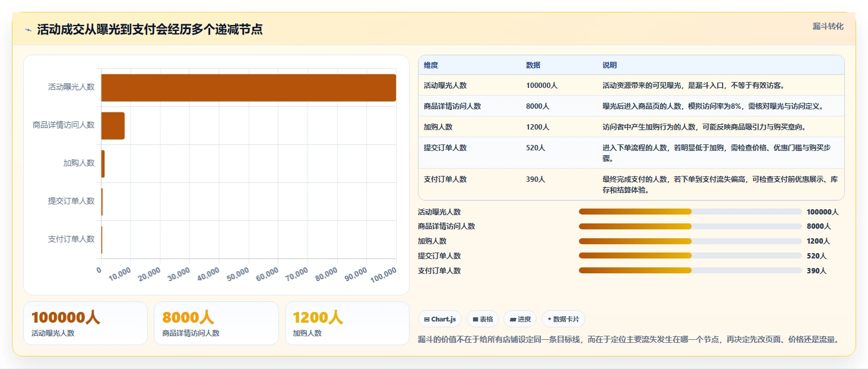This screenshot has height=369, width=868.
Task: Click the 维度 column header
Action: click(431, 65)
